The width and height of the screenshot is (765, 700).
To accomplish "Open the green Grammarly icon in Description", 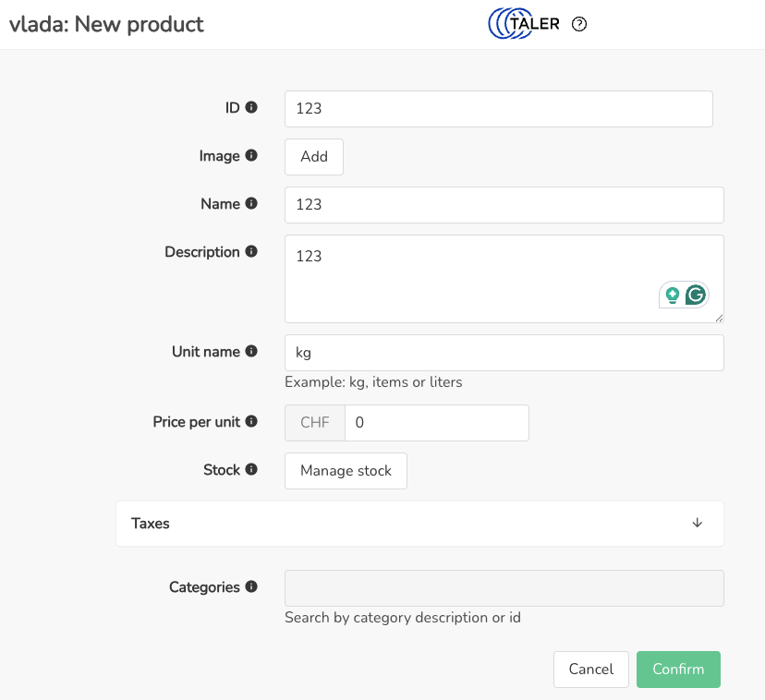I will click(x=696, y=295).
